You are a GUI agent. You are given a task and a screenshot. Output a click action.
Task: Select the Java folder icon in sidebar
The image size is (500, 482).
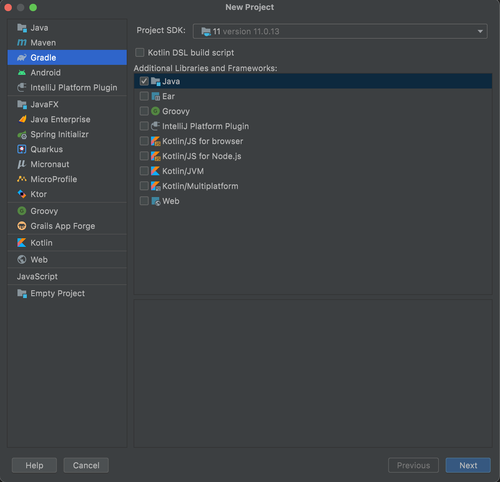(x=22, y=28)
